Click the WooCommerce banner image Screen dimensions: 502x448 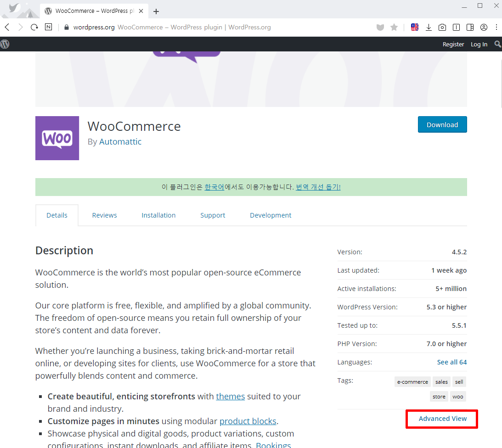tap(251, 79)
